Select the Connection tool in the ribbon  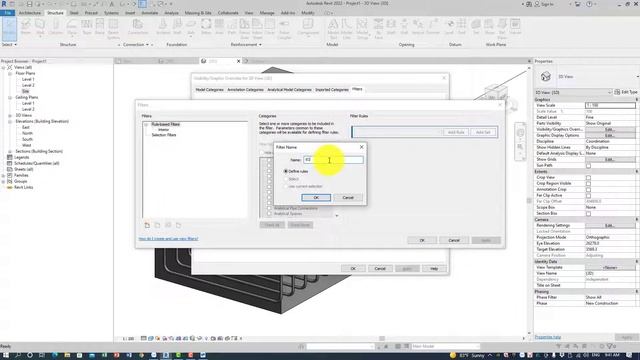point(138,28)
